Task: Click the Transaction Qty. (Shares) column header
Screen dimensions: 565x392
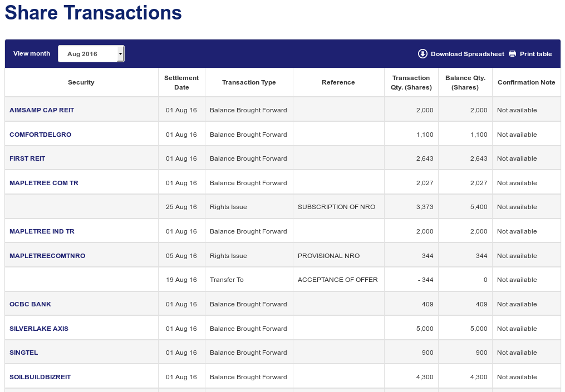Action: [411, 82]
